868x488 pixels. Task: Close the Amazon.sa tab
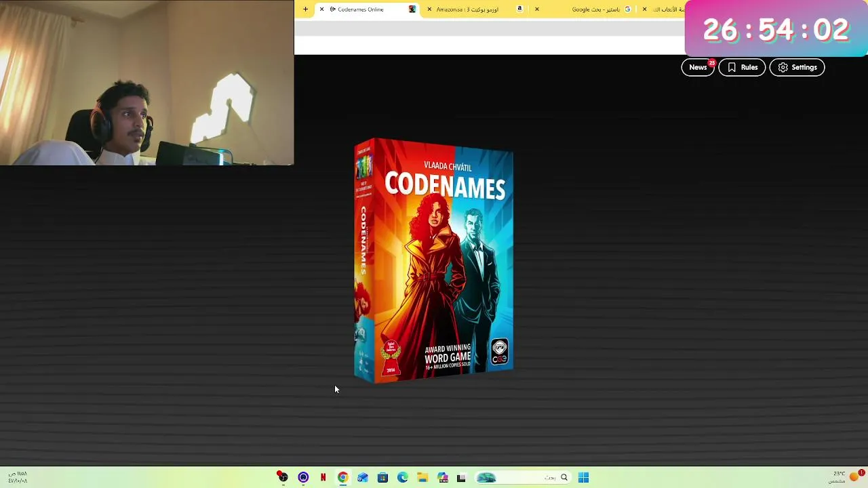429,9
